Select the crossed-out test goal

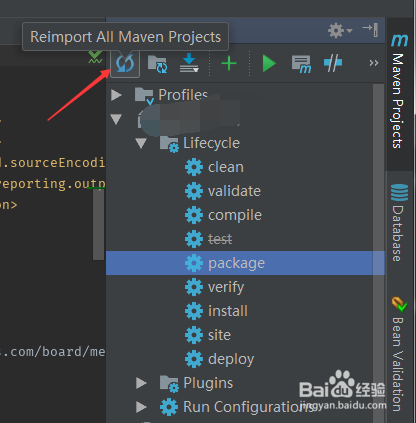[245, 239]
